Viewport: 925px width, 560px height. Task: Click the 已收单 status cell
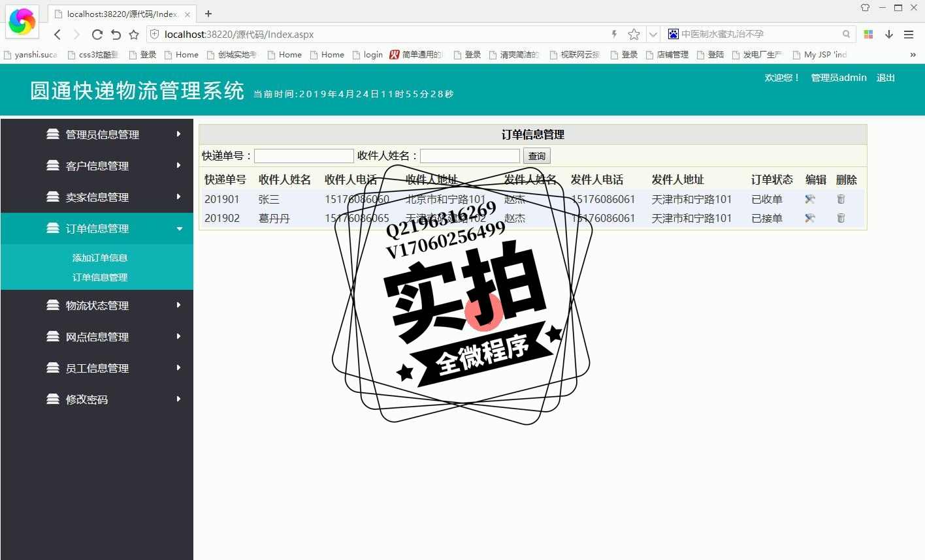coord(767,199)
